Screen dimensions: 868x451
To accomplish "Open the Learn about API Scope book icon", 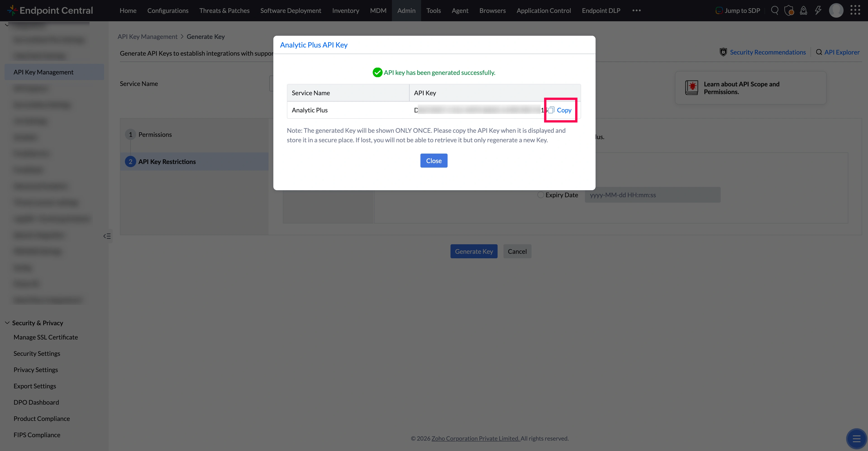I will pos(692,88).
